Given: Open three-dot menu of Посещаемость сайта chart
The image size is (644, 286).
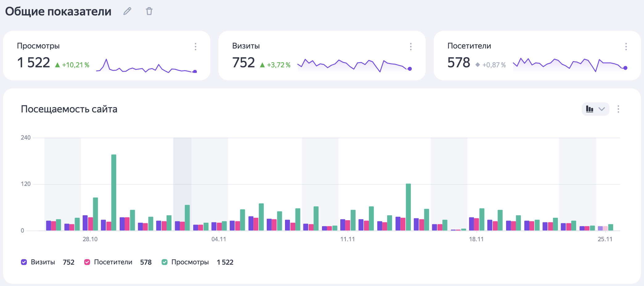Looking at the screenshot, I should 618,109.
